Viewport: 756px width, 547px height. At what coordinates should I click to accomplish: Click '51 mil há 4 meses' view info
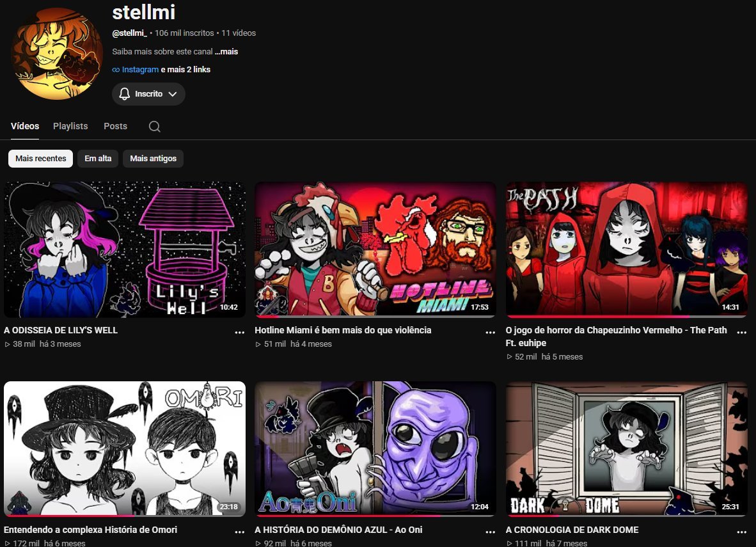[294, 344]
